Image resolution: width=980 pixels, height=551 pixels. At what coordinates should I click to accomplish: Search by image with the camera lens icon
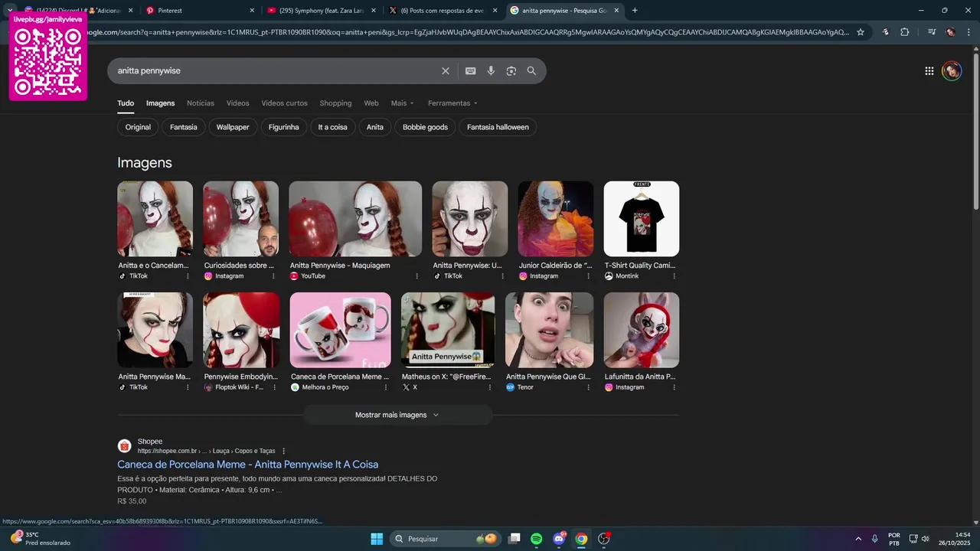point(511,70)
